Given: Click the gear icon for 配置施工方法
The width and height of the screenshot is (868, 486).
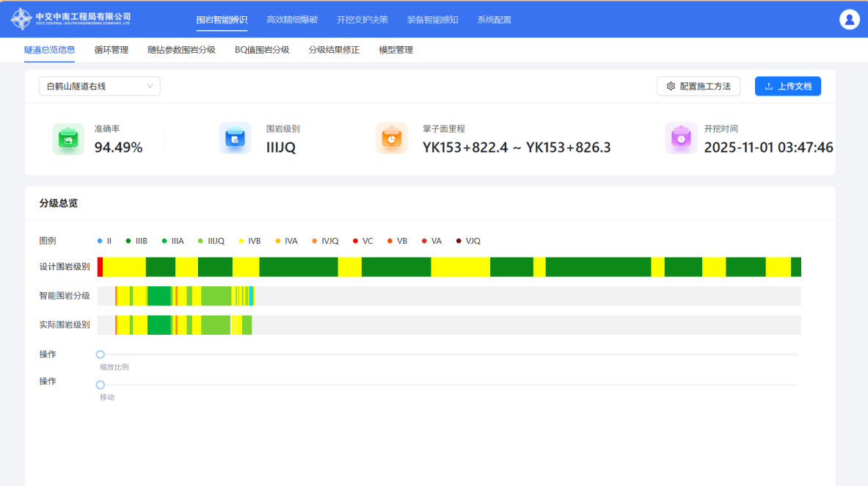Looking at the screenshot, I should 671,87.
